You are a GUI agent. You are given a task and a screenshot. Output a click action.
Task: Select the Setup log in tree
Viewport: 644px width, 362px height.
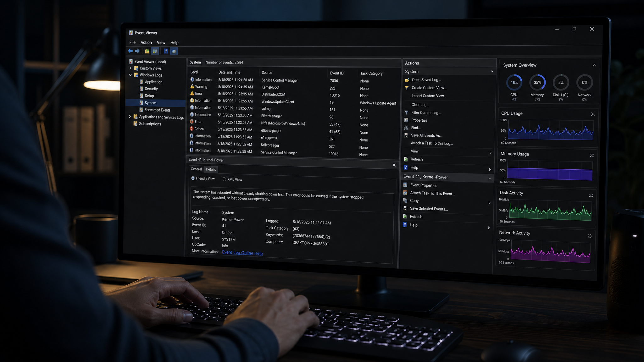point(149,96)
